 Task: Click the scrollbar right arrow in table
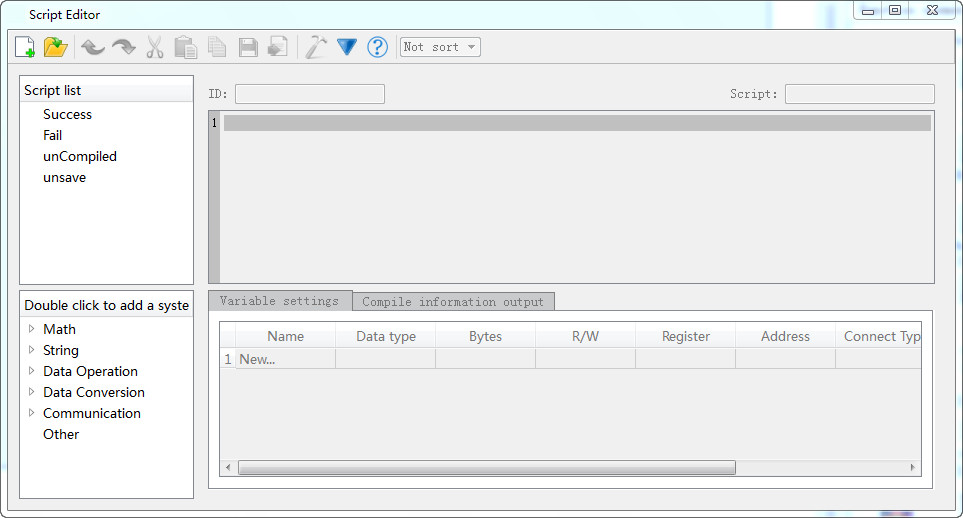point(913,468)
